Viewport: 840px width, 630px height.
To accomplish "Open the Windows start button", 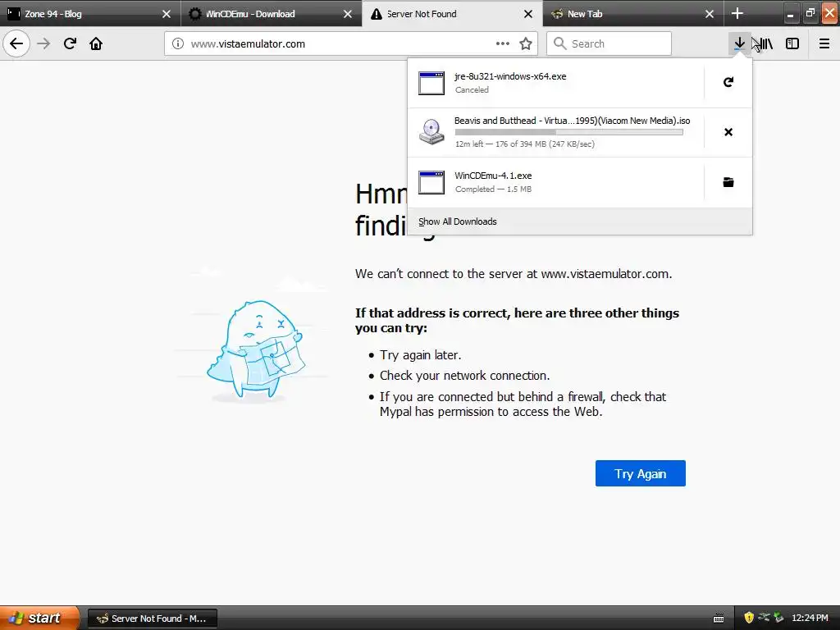I will pyautogui.click(x=39, y=618).
